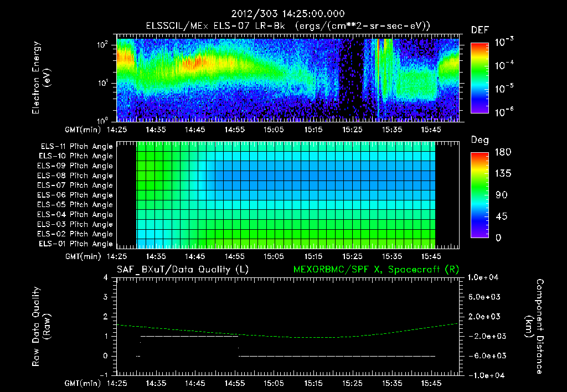The image size is (567, 392).
Task: Click the Deg colorbar title
Action: click(x=480, y=140)
